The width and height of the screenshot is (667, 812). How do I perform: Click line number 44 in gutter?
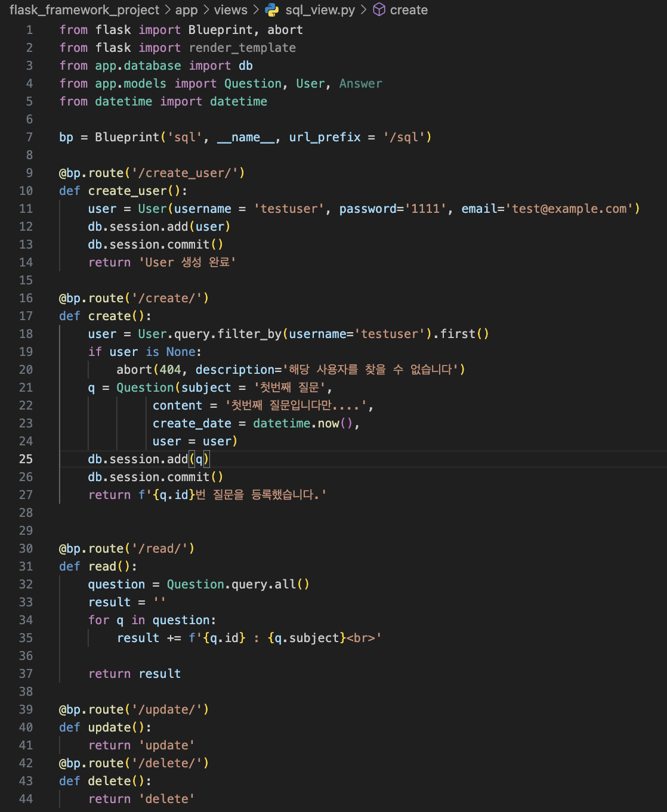[26, 799]
